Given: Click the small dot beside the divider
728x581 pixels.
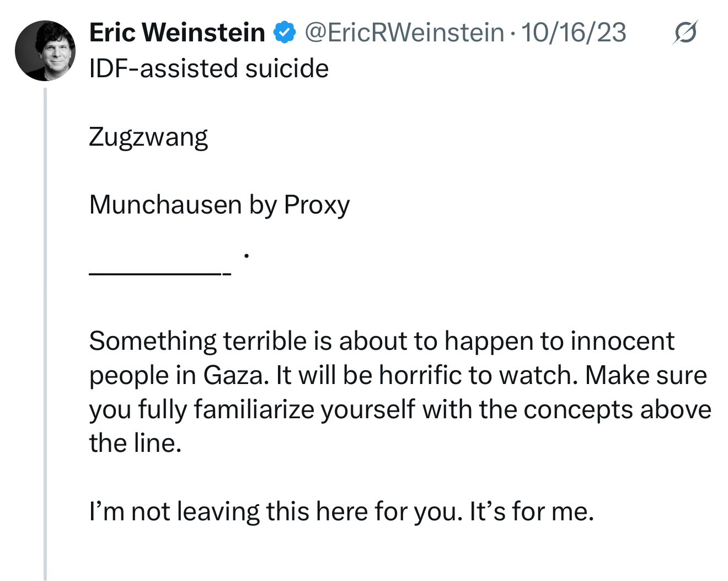Looking at the screenshot, I should pyautogui.click(x=247, y=255).
